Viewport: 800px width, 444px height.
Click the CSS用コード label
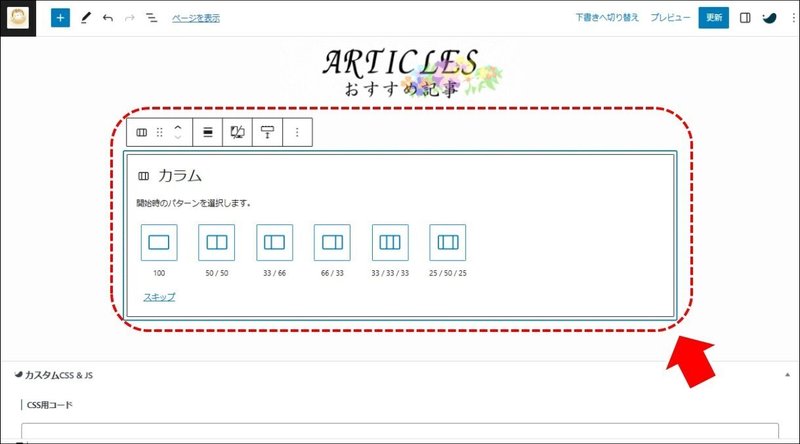coord(49,405)
